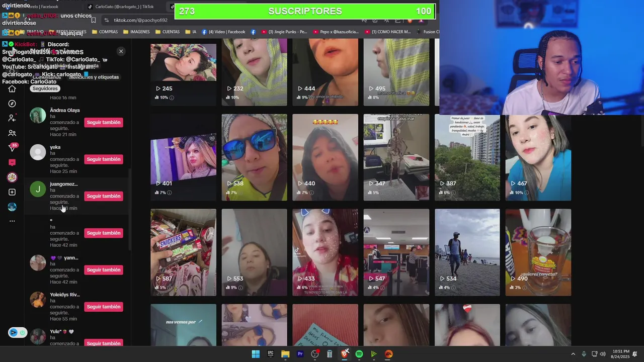Launch Epic Games from taskbar
Screen dimensions: 644x362
click(x=271, y=354)
